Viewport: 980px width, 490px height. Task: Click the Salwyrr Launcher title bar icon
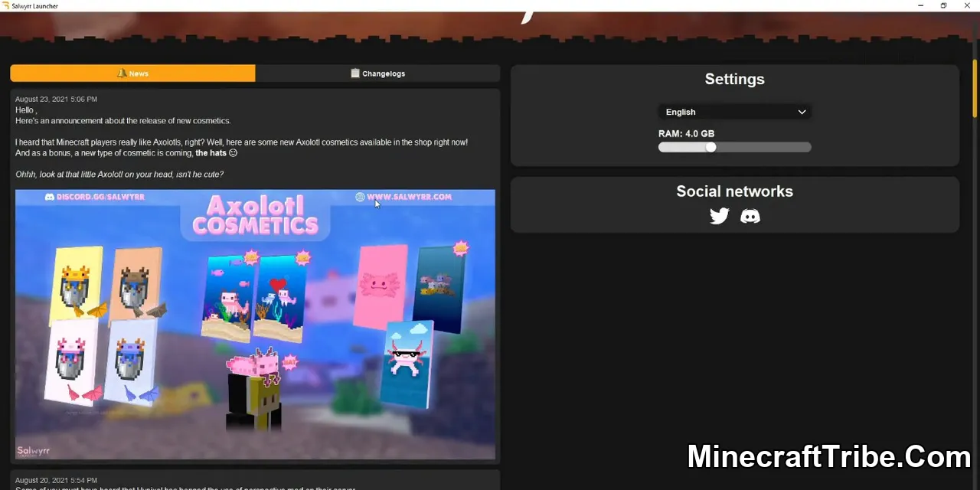[x=6, y=5]
